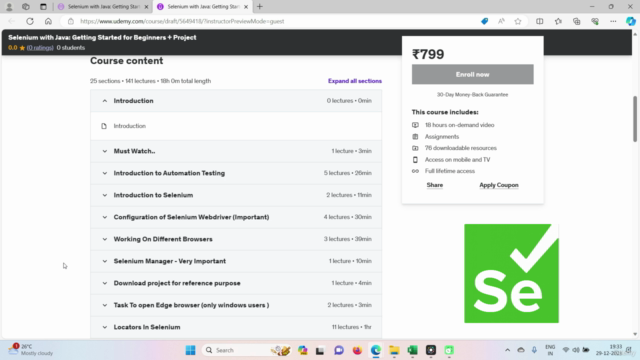
Task: Open the browser settings and more menu
Action: click(x=613, y=21)
